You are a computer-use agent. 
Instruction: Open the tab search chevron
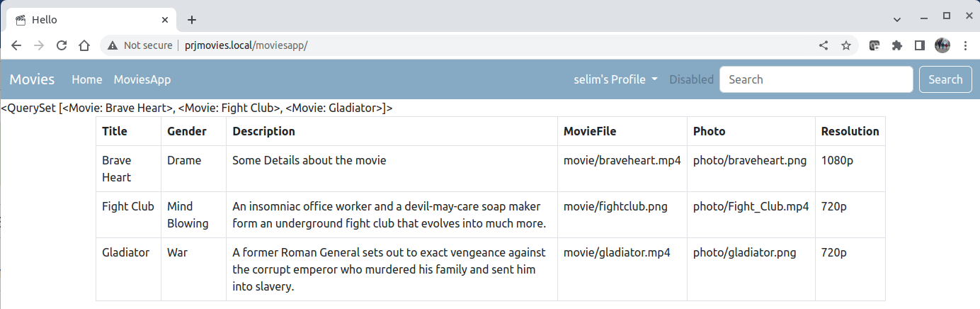click(x=897, y=19)
